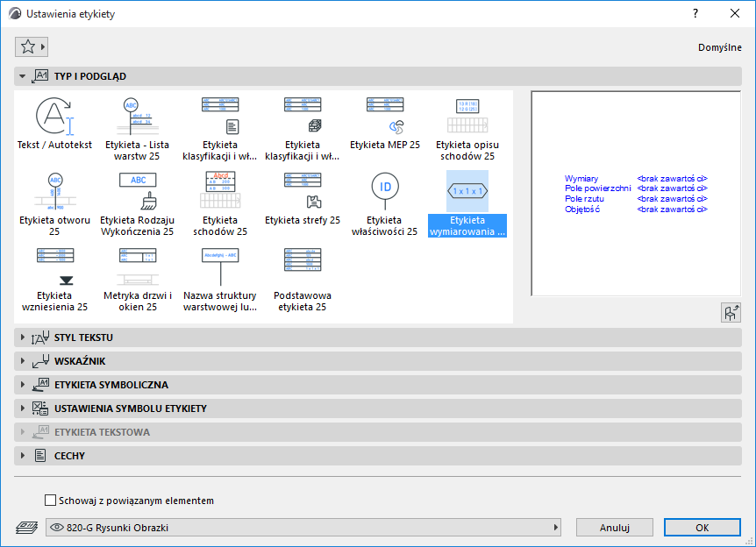Open the help question mark

tap(695, 13)
